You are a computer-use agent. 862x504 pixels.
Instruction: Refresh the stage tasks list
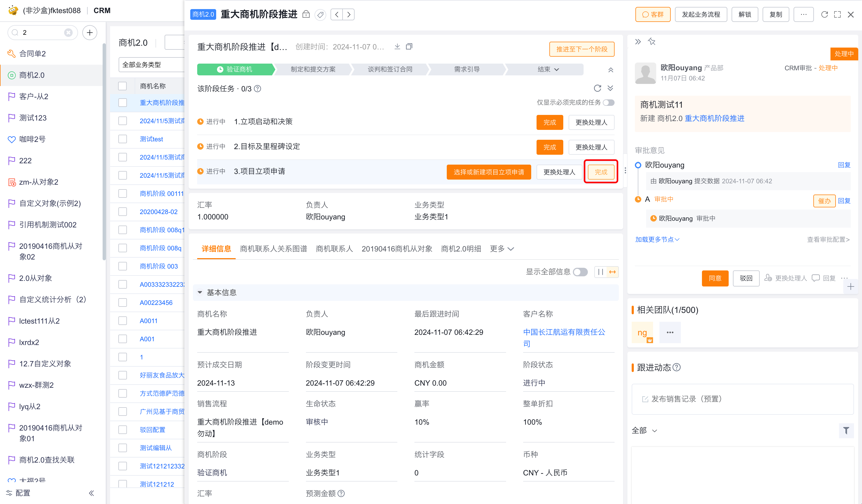click(x=597, y=88)
